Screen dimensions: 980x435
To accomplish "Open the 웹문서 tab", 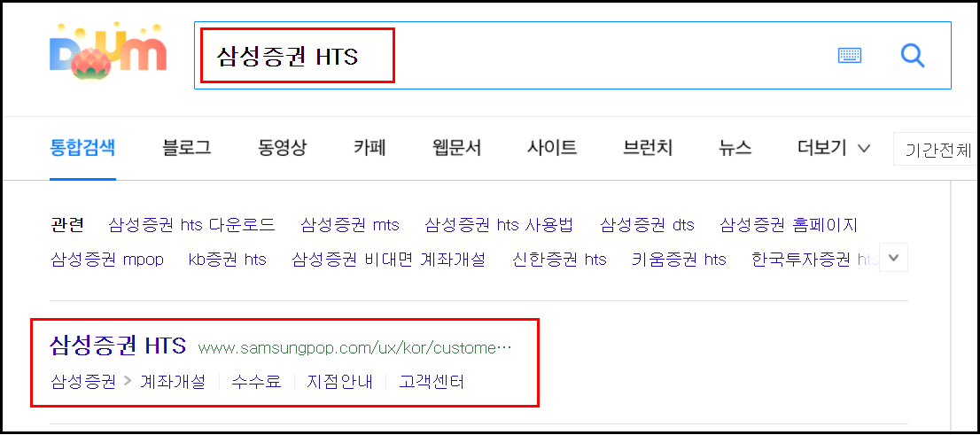I will [457, 148].
